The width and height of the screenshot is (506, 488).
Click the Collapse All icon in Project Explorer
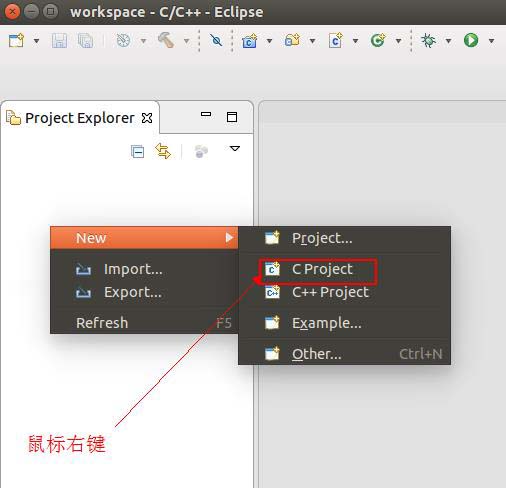coord(137,152)
